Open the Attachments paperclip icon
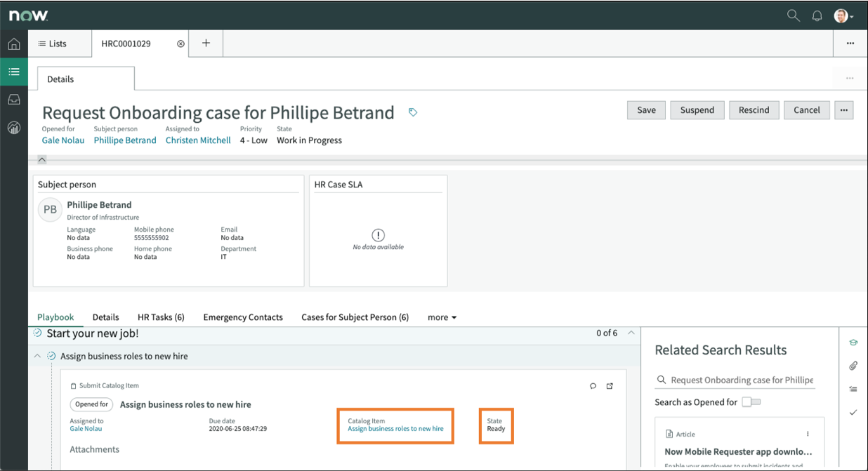 pos(853,366)
